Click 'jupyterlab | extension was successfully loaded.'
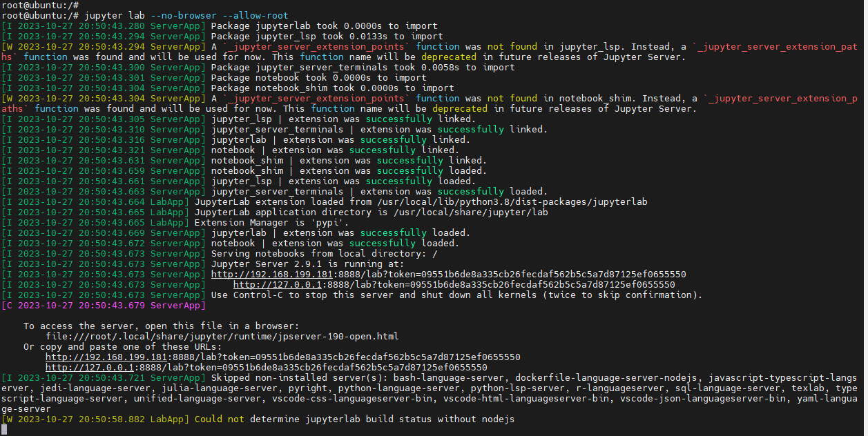This screenshot has height=436, width=868. pos(340,232)
